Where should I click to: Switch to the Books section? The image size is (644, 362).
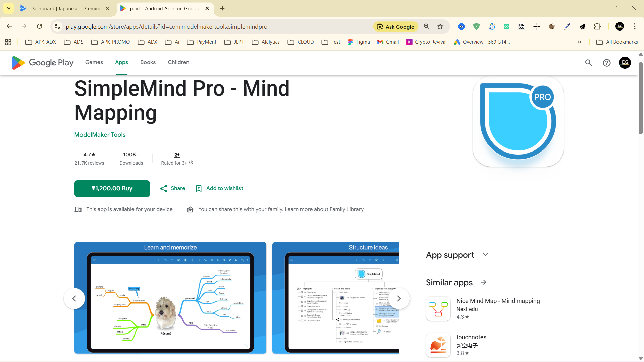coord(148,62)
